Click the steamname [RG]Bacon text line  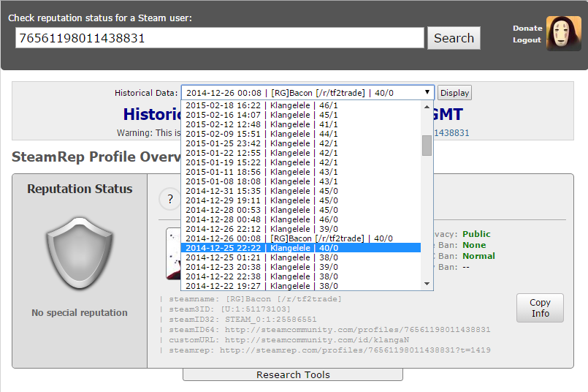[255, 299]
